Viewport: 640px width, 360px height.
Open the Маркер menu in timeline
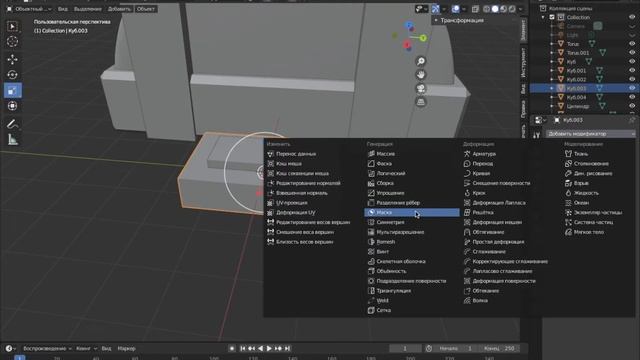click(127, 349)
